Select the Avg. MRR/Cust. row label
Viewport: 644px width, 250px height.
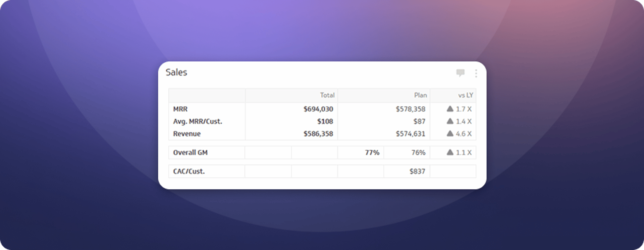pyautogui.click(x=198, y=121)
